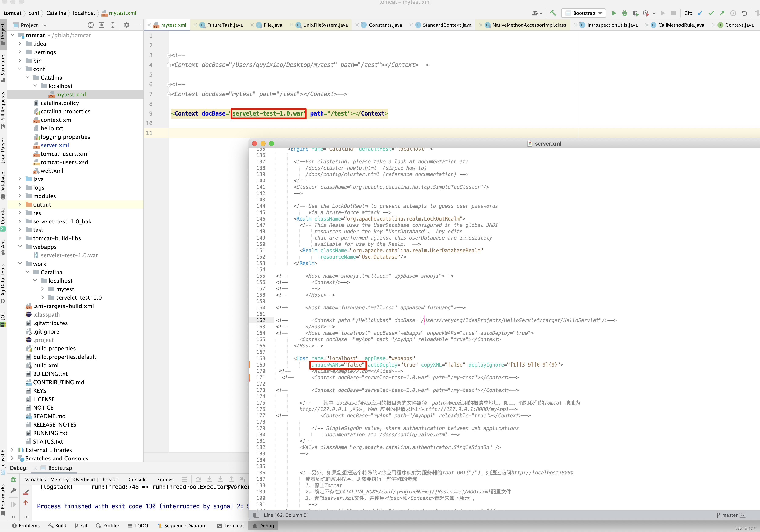Viewport: 760px width, 532px height.
Task: Run the Bootstrap configuration with green play icon
Action: coord(614,13)
